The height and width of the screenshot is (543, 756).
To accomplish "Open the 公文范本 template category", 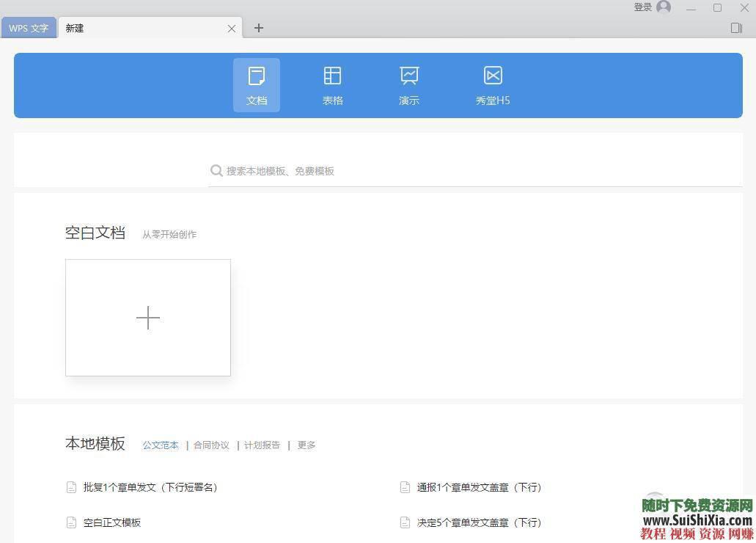I will point(160,445).
